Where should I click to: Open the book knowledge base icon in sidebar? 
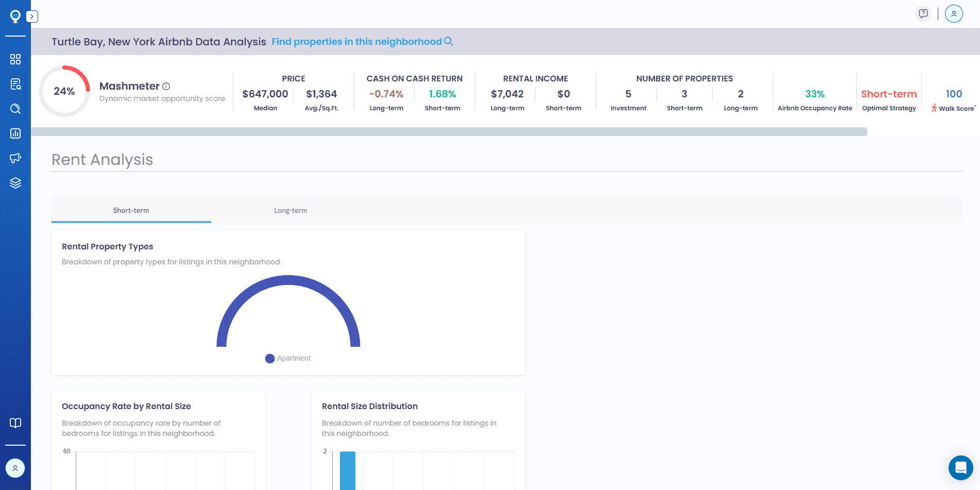pos(15,423)
